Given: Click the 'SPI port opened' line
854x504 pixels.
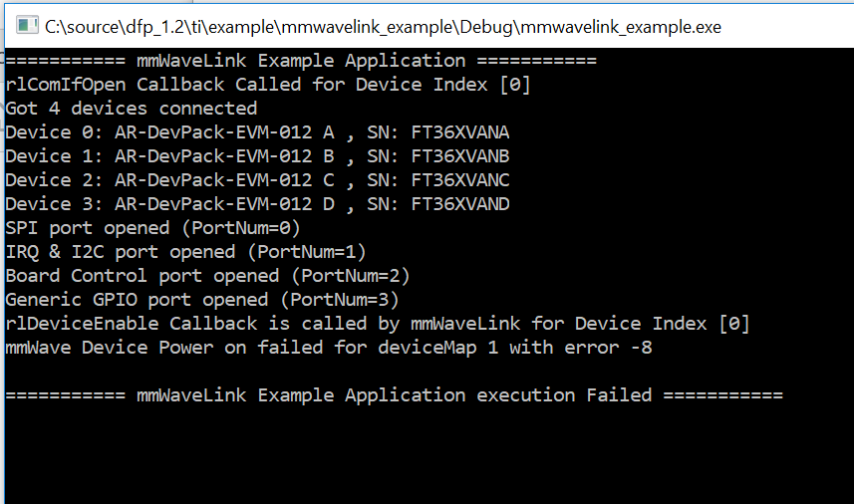Looking at the screenshot, I should pos(150,228).
